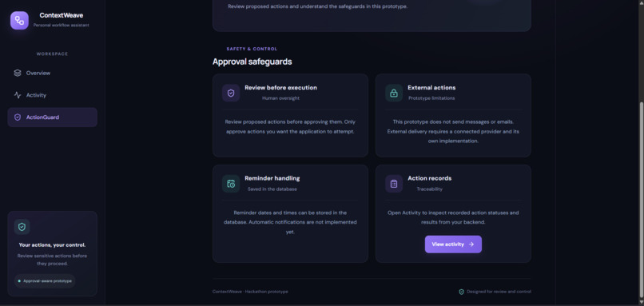This screenshot has width=644, height=306.
Task: Click the Review proposed actions before approving text
Action: tap(290, 126)
